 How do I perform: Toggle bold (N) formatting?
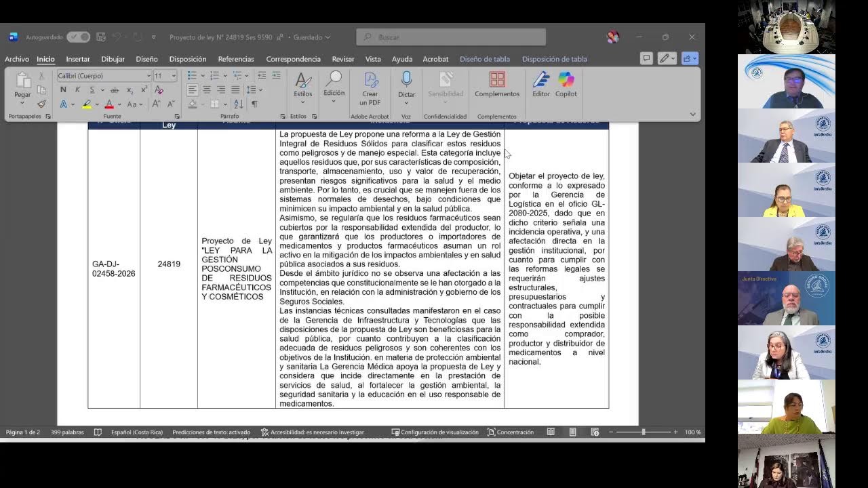coord(63,90)
